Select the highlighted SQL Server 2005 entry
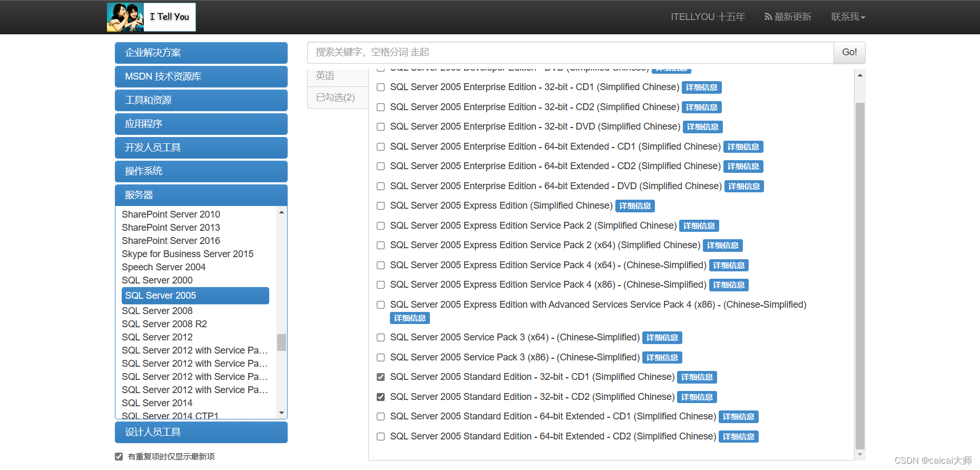Image resolution: width=980 pixels, height=470 pixels. click(195, 296)
